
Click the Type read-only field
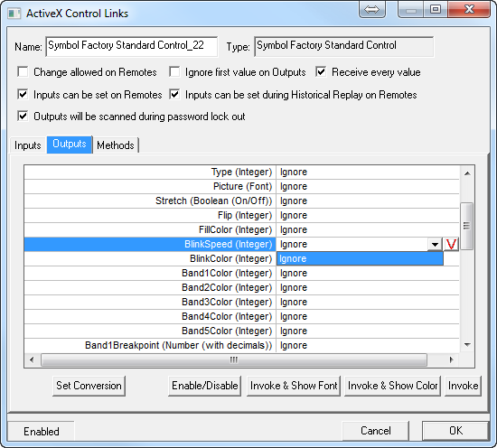point(344,46)
